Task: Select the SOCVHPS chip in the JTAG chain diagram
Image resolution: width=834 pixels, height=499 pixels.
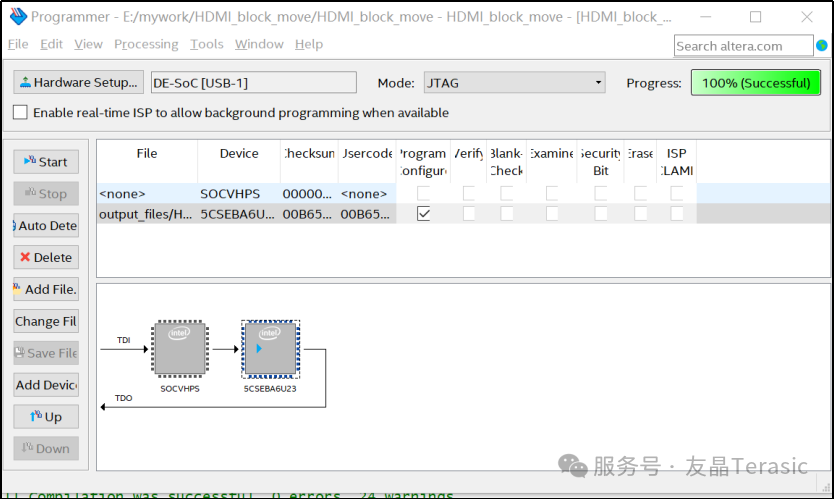Action: pos(180,348)
